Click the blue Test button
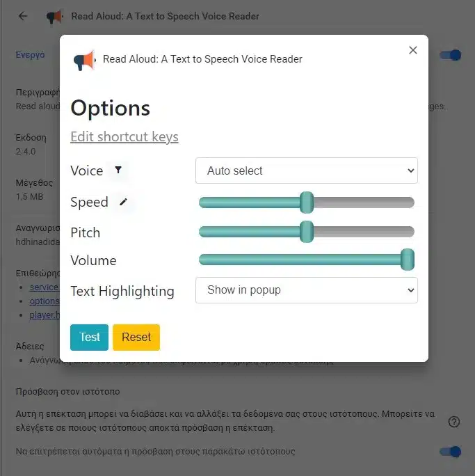The height and width of the screenshot is (476, 475). point(89,338)
